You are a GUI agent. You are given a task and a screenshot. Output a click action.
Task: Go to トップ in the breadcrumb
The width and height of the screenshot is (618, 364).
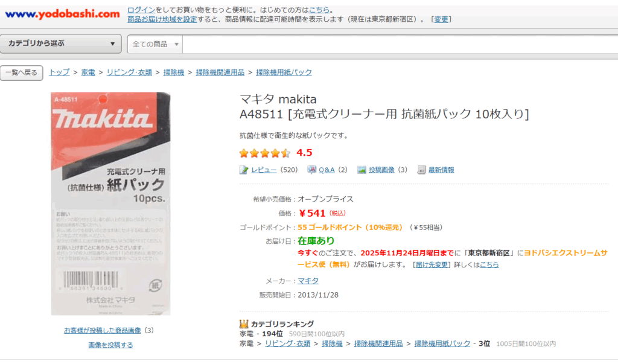pyautogui.click(x=59, y=72)
